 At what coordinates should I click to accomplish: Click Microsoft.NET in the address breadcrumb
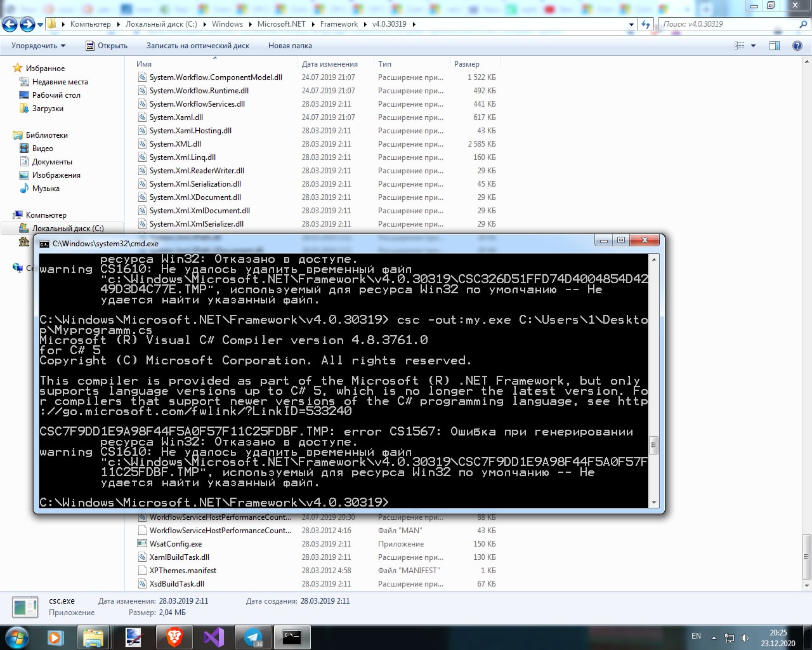click(x=282, y=24)
